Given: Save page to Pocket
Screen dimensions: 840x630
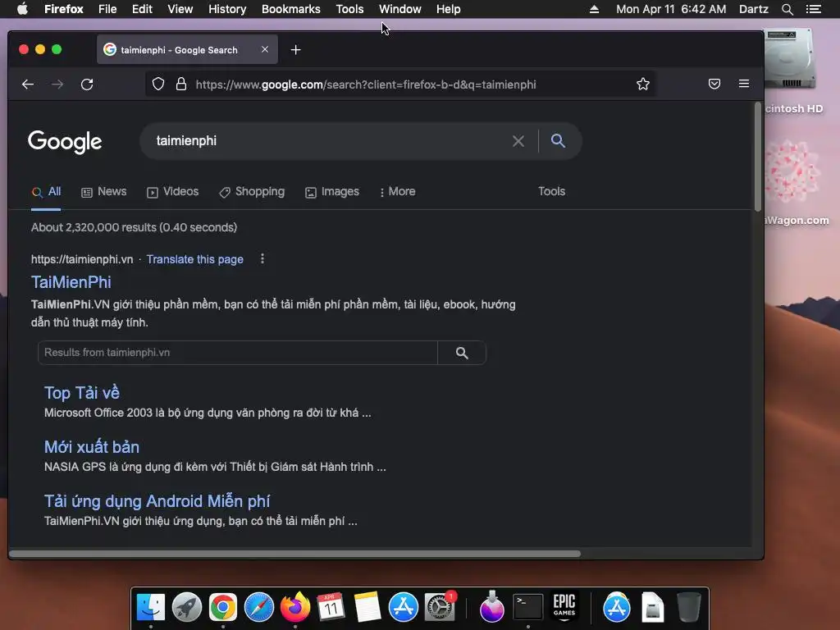Looking at the screenshot, I should [714, 84].
